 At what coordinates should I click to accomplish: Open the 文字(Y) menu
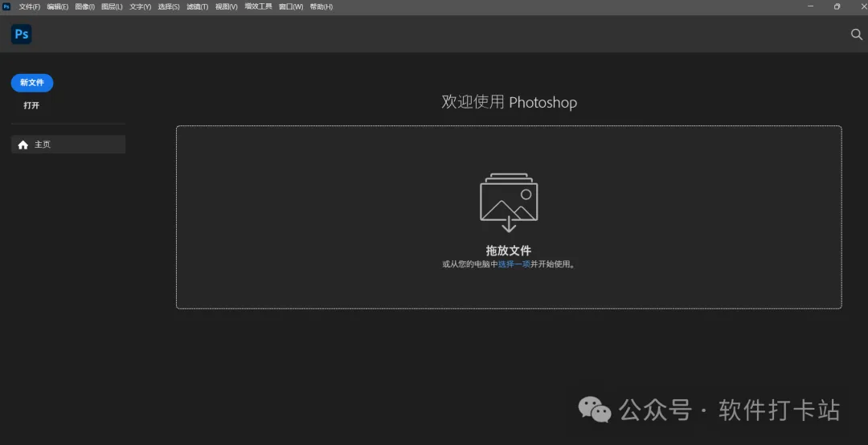(140, 6)
